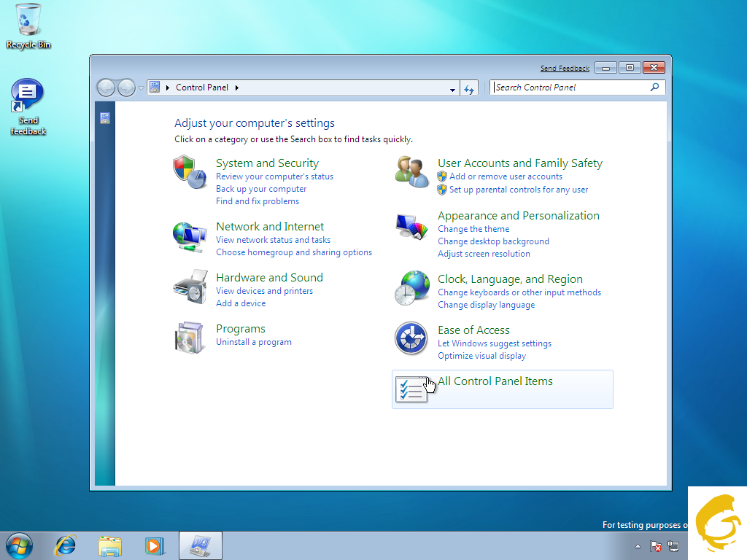Open the System and Security shield icon

point(189,172)
